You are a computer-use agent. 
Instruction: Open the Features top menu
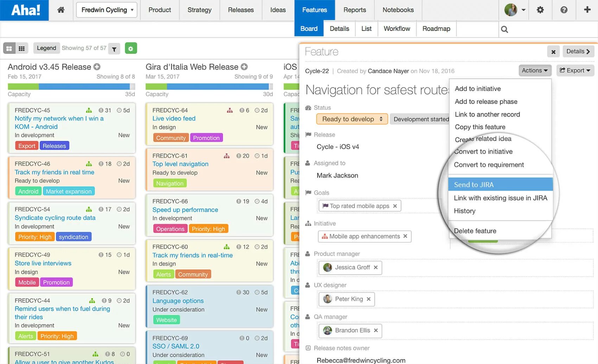pos(314,10)
